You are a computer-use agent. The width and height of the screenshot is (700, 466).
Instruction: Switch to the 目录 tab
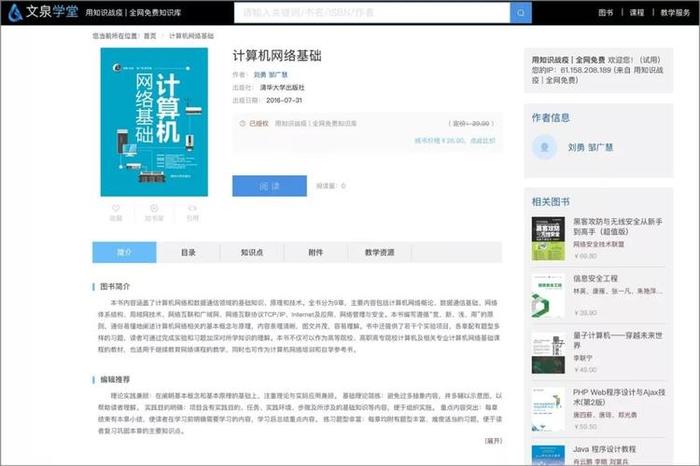[188, 252]
